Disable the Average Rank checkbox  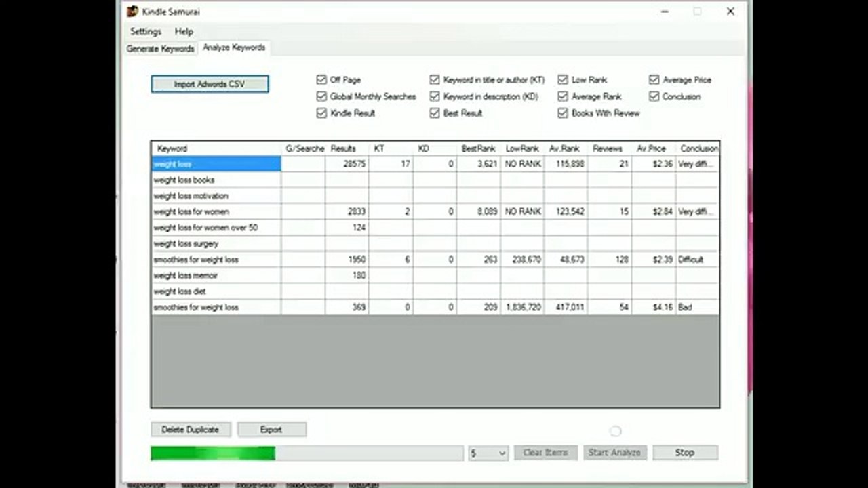click(563, 97)
